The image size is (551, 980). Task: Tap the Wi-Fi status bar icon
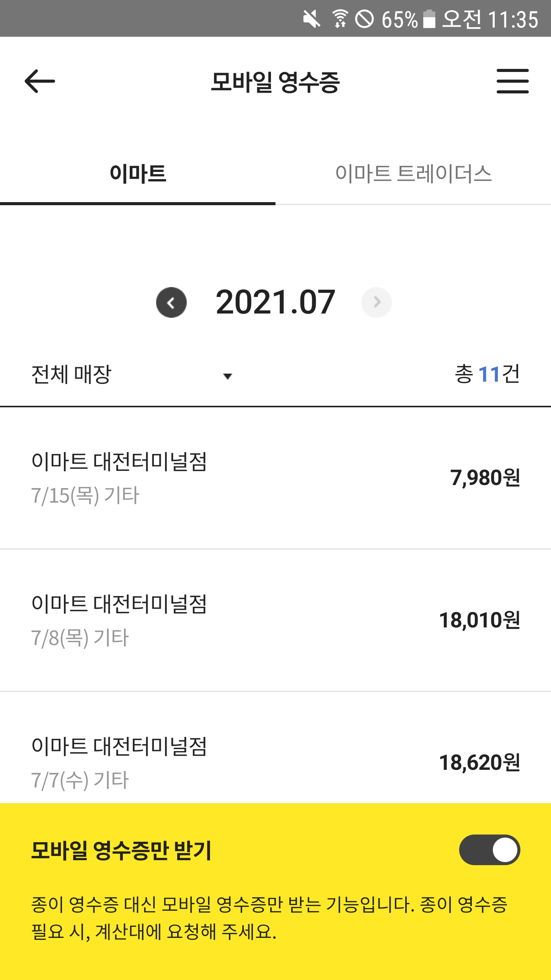pyautogui.click(x=340, y=19)
